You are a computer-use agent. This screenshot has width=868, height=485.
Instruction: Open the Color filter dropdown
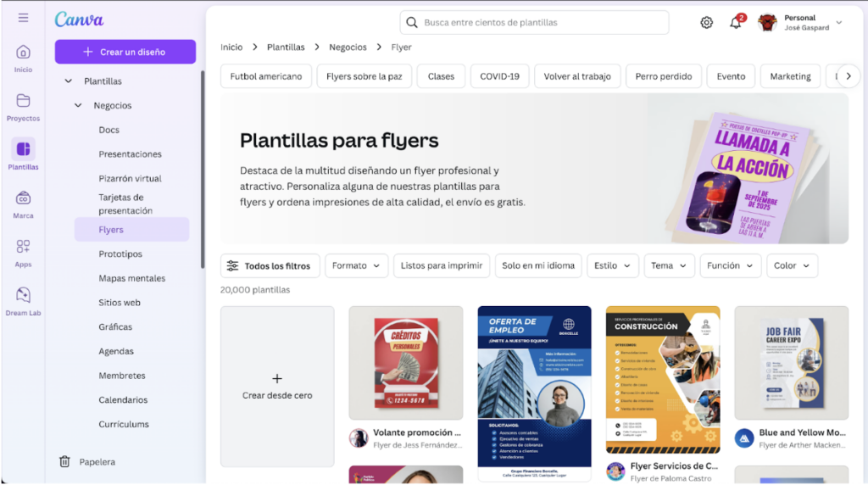793,265
